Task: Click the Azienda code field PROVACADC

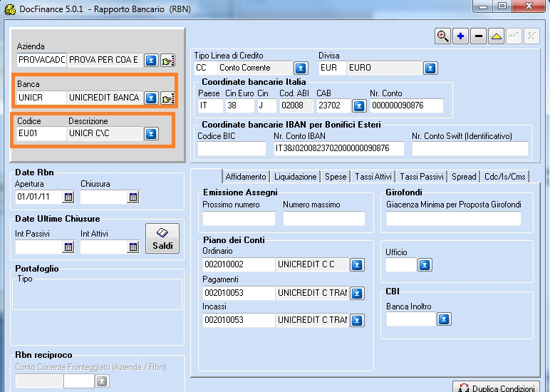Action: pyautogui.click(x=41, y=60)
